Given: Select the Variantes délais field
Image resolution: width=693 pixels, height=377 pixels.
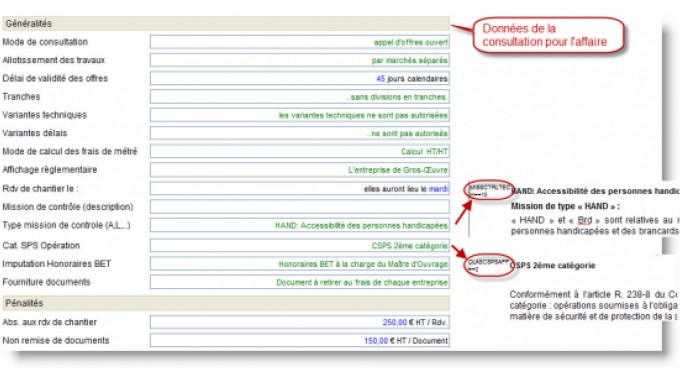Looking at the screenshot, I should click(x=300, y=133).
